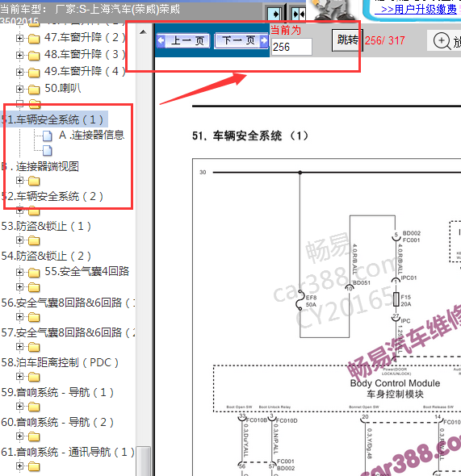Click the EF8 50A fuse label
Screen dimensions: 461x476
(x=311, y=301)
